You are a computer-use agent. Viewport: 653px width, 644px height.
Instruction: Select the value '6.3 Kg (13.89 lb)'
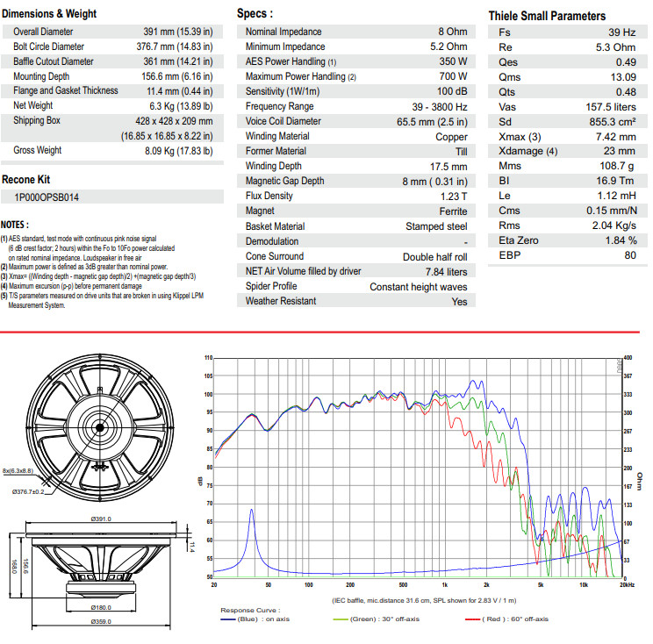tap(181, 106)
